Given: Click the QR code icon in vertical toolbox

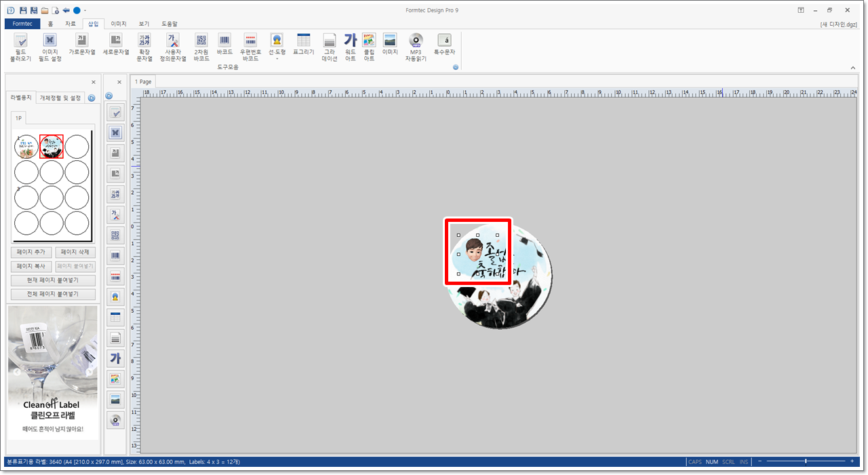Looking at the screenshot, I should (115, 235).
